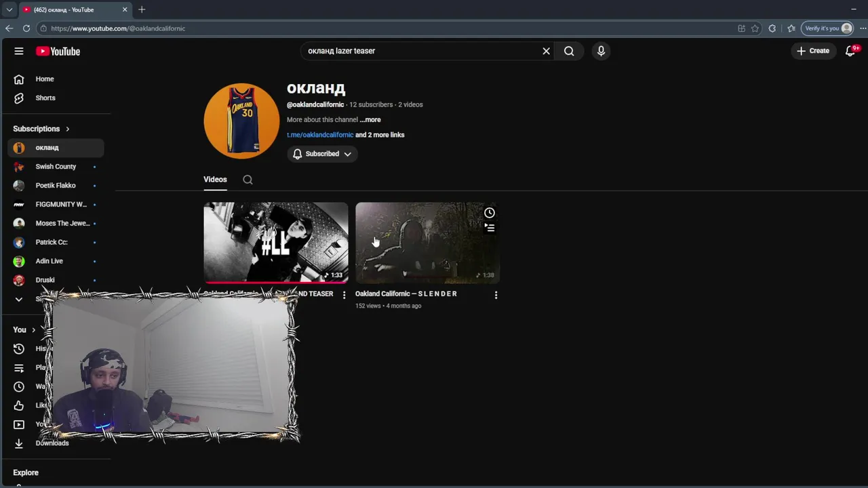Open the Subscribed notification dropdown
868x488 pixels.
pyautogui.click(x=322, y=154)
